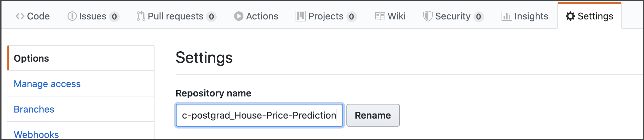This screenshot has width=644, height=140.
Task: Click the Code brackets icon
Action: coord(20,16)
